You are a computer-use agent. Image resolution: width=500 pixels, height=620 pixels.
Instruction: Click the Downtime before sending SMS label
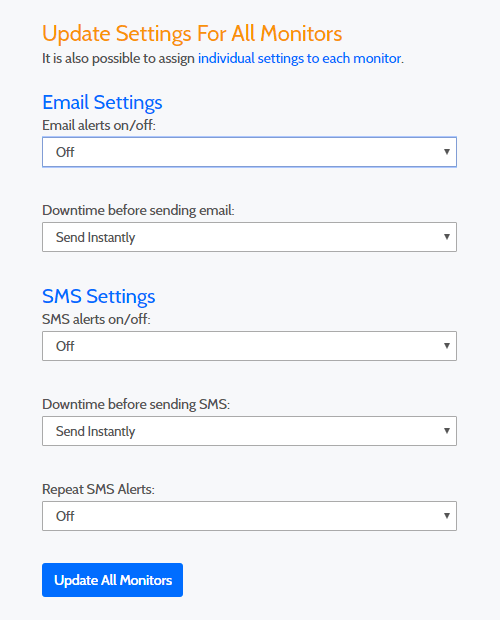(x=136, y=405)
